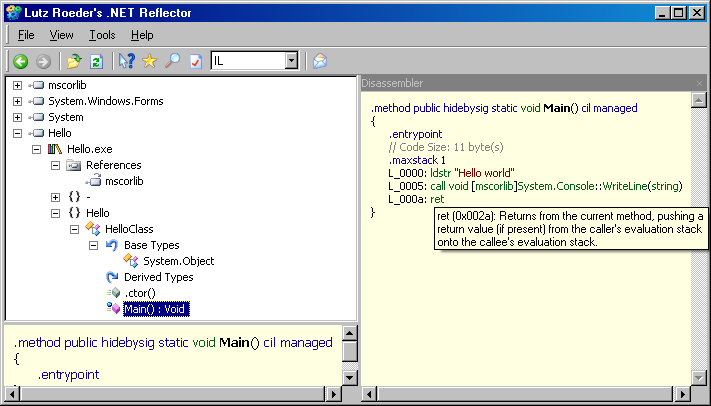The height and width of the screenshot is (406, 711).
Task: Open Search with the magnifier icon
Action: click(x=172, y=61)
